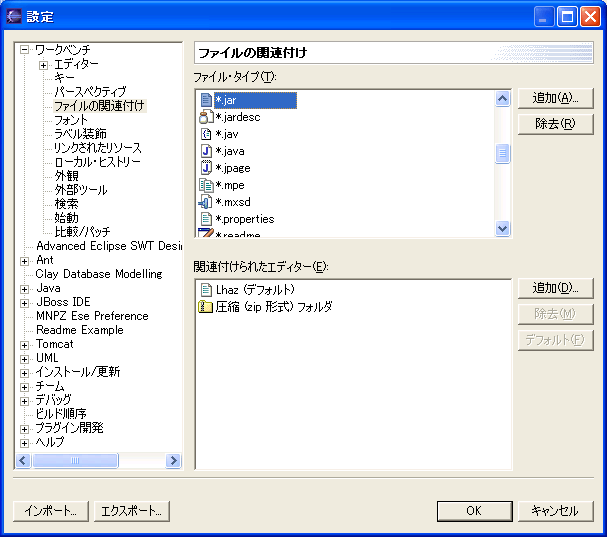Click the tree horizontal scrollbar thumb
607x537 pixels.
tap(75, 461)
